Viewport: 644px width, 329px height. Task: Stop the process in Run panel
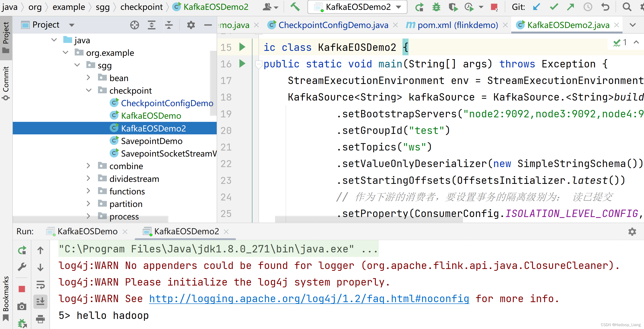(22, 289)
